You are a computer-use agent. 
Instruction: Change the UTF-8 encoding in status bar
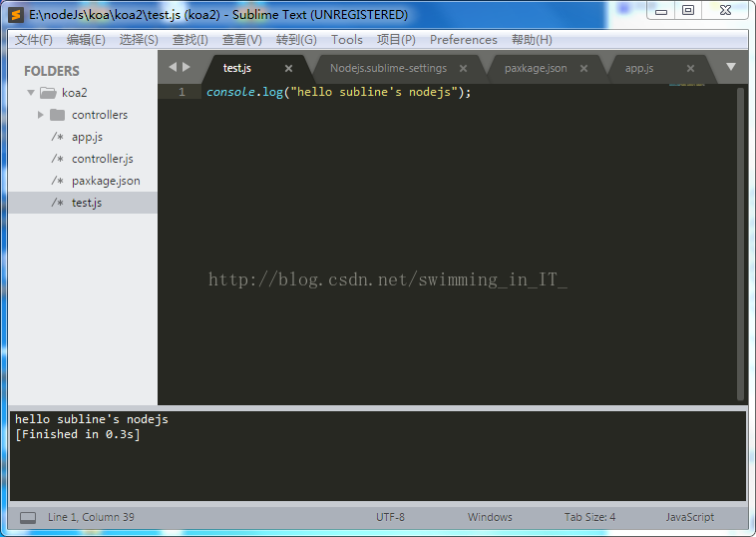pyautogui.click(x=391, y=517)
